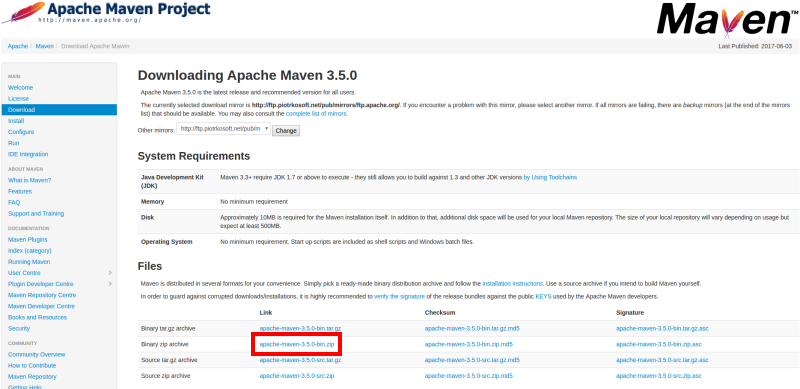Click Maven breadcrumb link
This screenshot has height=389, width=800.
(x=44, y=46)
